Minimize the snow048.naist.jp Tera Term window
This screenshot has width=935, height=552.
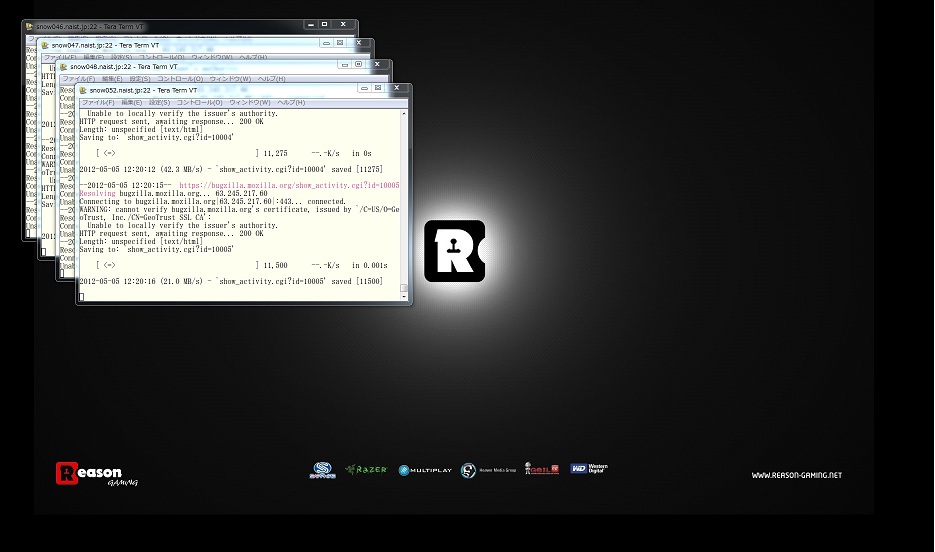(345, 64)
